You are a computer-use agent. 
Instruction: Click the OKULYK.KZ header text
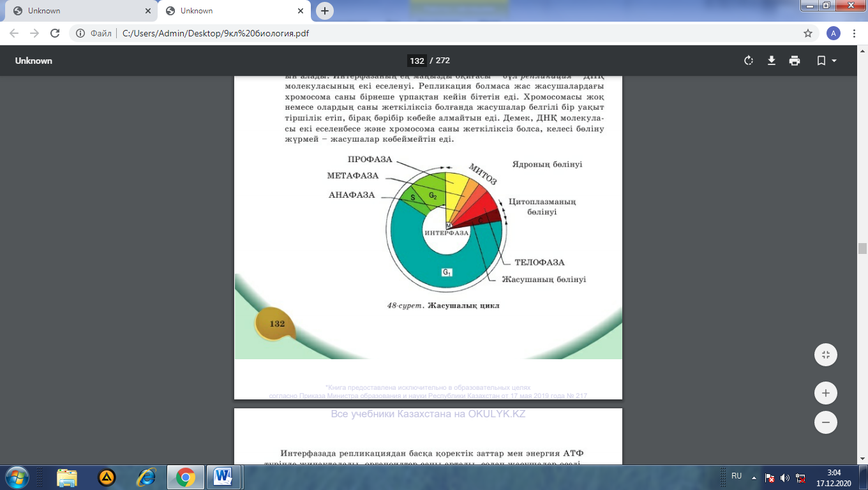[428, 414]
